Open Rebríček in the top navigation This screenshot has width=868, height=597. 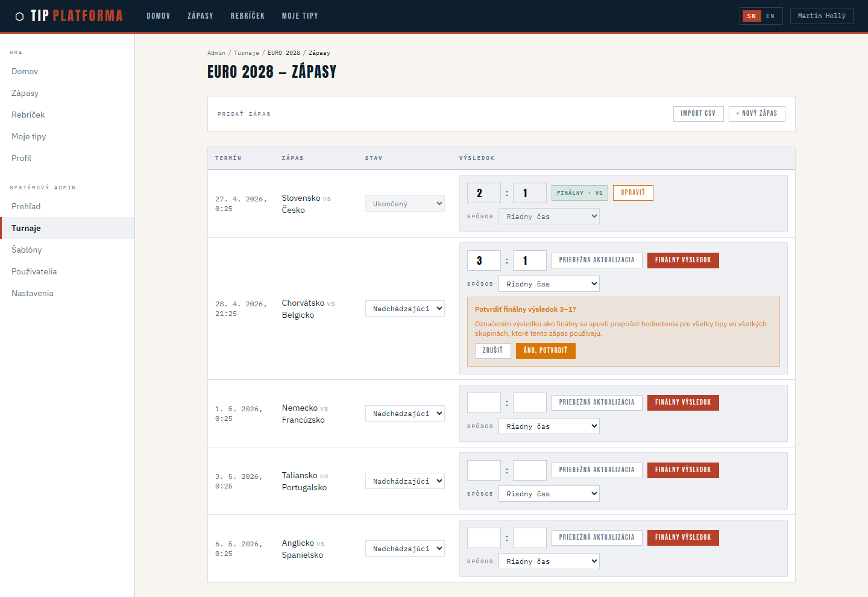point(247,16)
